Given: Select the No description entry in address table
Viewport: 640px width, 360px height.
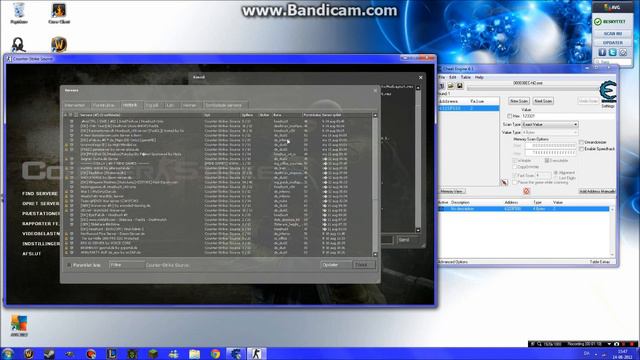Looking at the screenshot, I should coord(524,209).
